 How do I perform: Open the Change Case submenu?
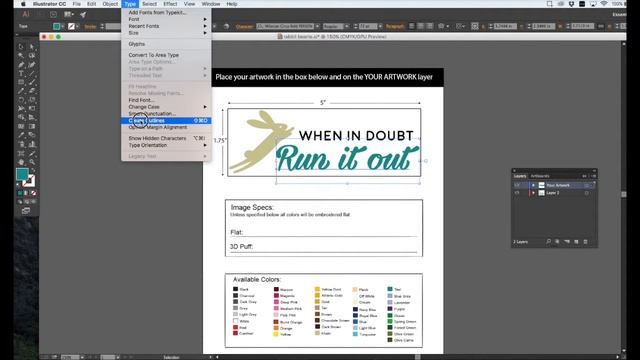[x=166, y=107]
